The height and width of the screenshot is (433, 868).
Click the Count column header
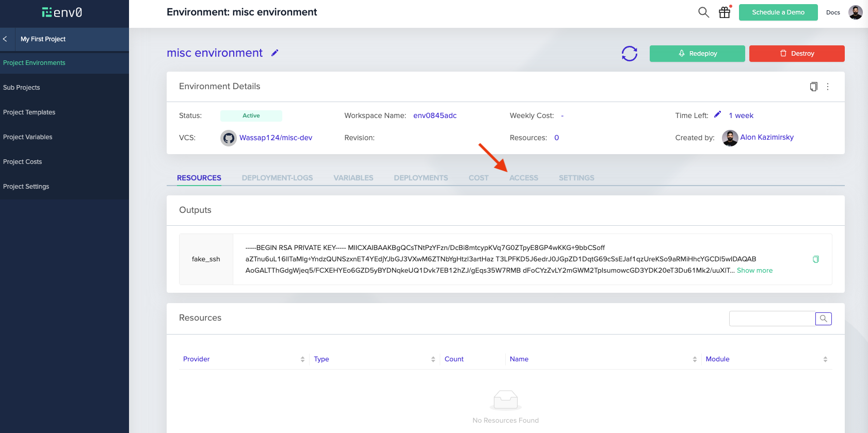click(x=454, y=359)
